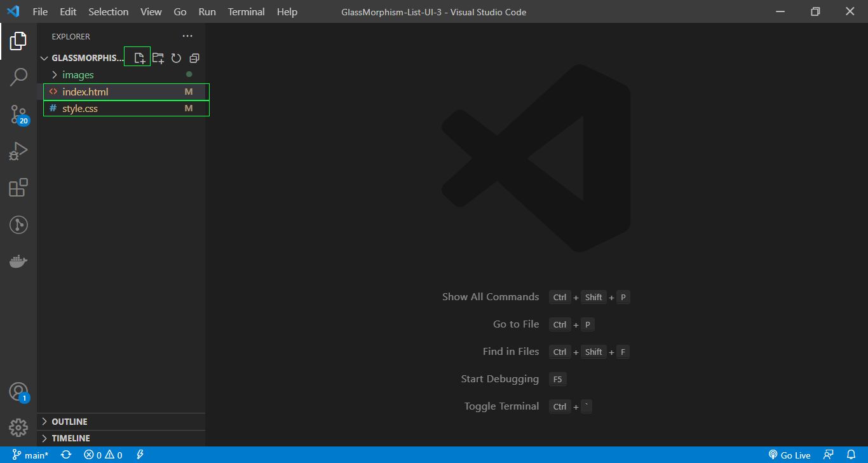Synchronize changes via status bar icon
The width and height of the screenshot is (868, 463).
pyautogui.click(x=66, y=455)
